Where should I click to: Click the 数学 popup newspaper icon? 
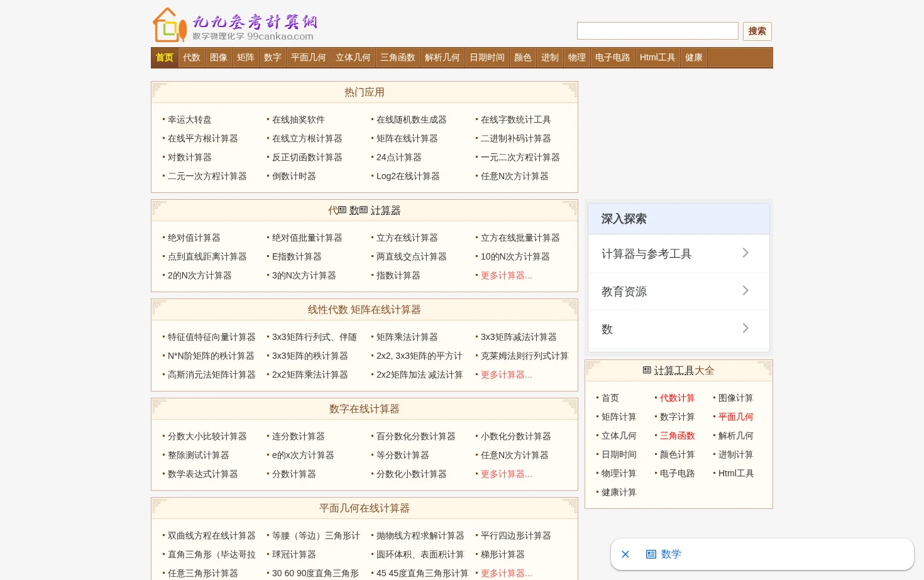[651, 554]
